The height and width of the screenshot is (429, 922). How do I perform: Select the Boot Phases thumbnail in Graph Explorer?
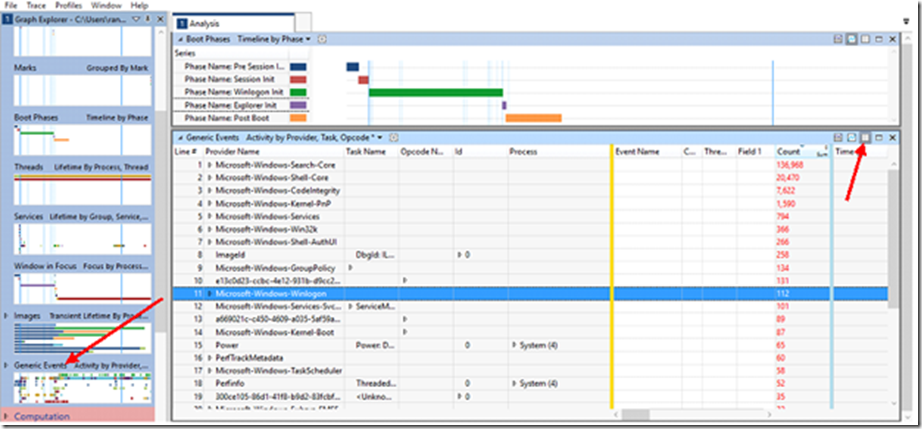point(82,140)
